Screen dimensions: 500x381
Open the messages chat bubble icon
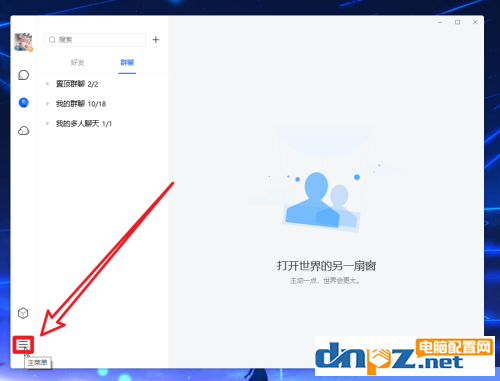click(x=23, y=75)
